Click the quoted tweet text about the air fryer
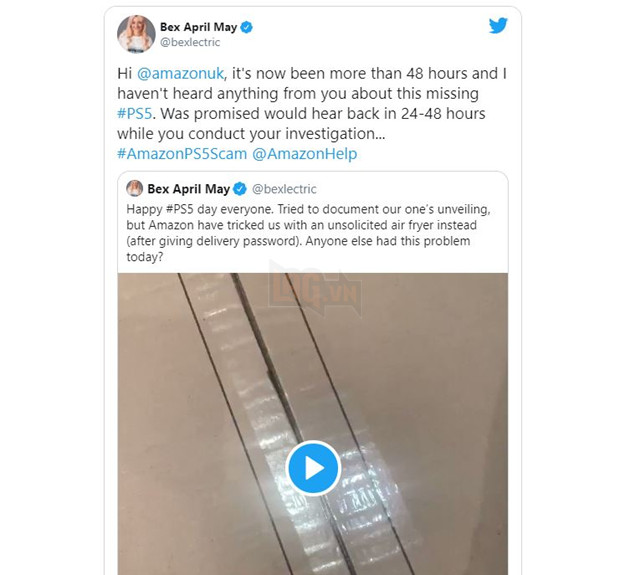The width and height of the screenshot is (630, 575). 308,233
